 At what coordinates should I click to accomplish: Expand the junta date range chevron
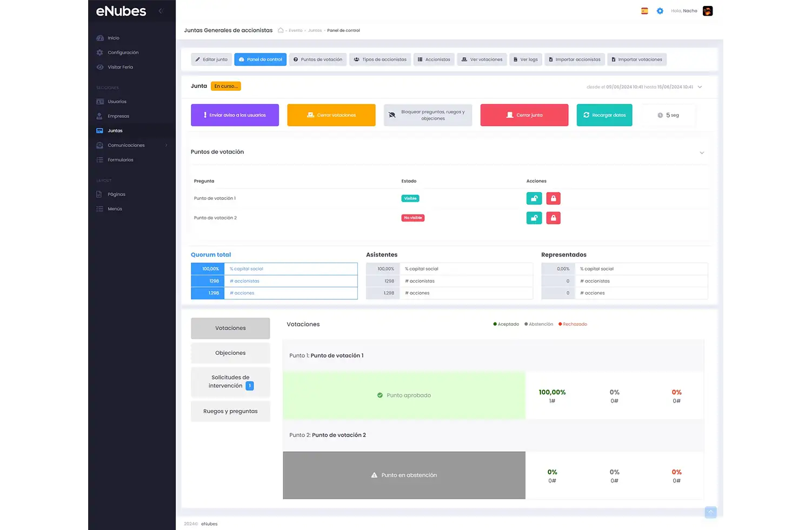pyautogui.click(x=700, y=87)
